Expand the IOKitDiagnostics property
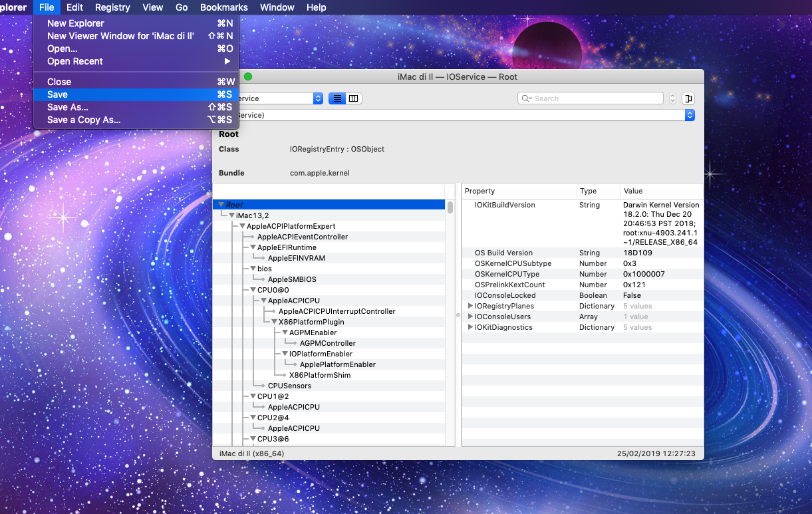This screenshot has height=514, width=812. coord(470,327)
